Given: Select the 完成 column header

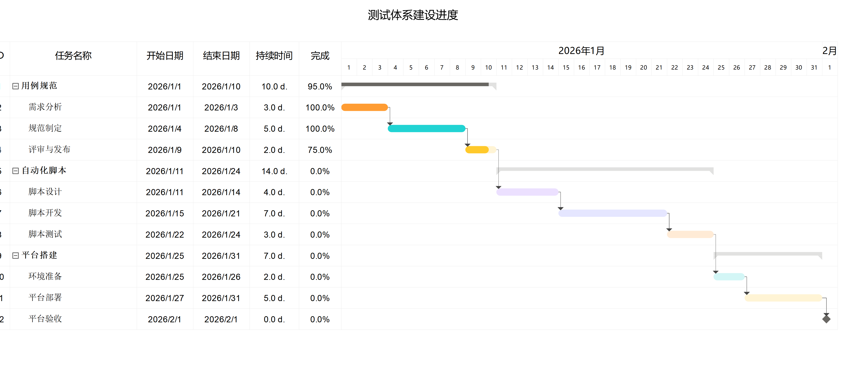Looking at the screenshot, I should point(320,56).
